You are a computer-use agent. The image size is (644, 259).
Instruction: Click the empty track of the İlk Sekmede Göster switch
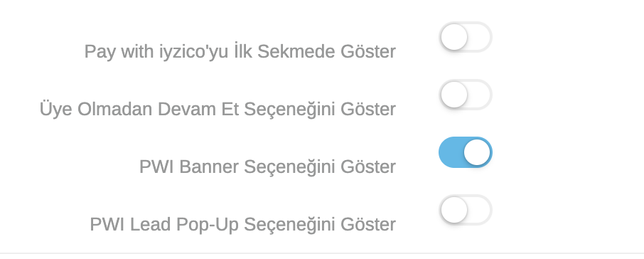point(480,37)
